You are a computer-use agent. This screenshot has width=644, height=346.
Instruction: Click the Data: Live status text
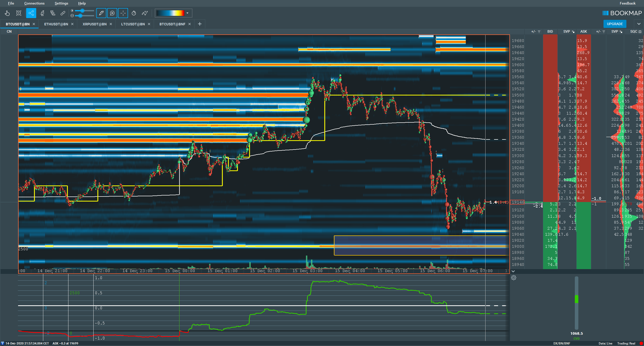click(606, 343)
